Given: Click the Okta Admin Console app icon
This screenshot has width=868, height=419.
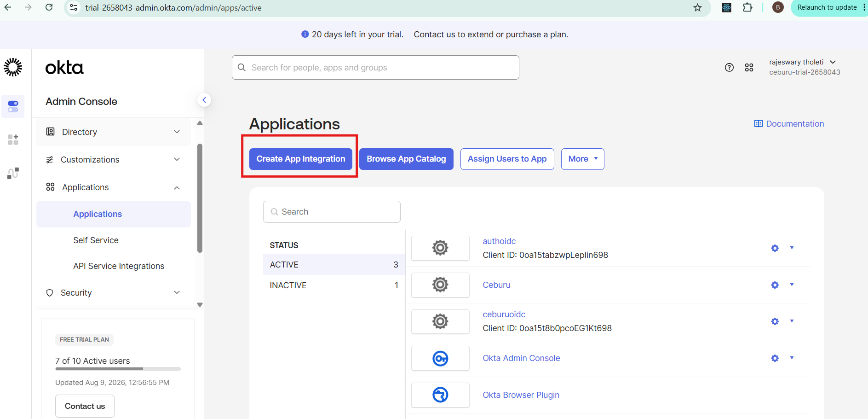Looking at the screenshot, I should [440, 358].
